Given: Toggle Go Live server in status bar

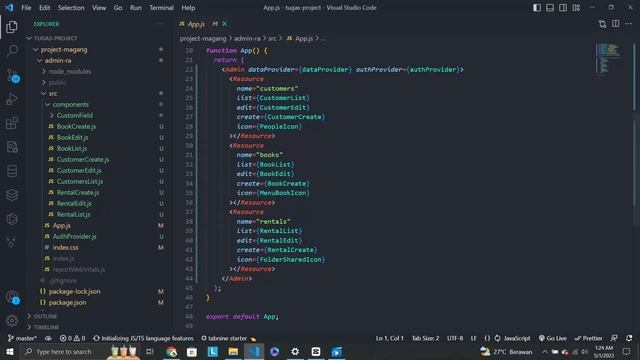Looking at the screenshot, I should point(553,338).
